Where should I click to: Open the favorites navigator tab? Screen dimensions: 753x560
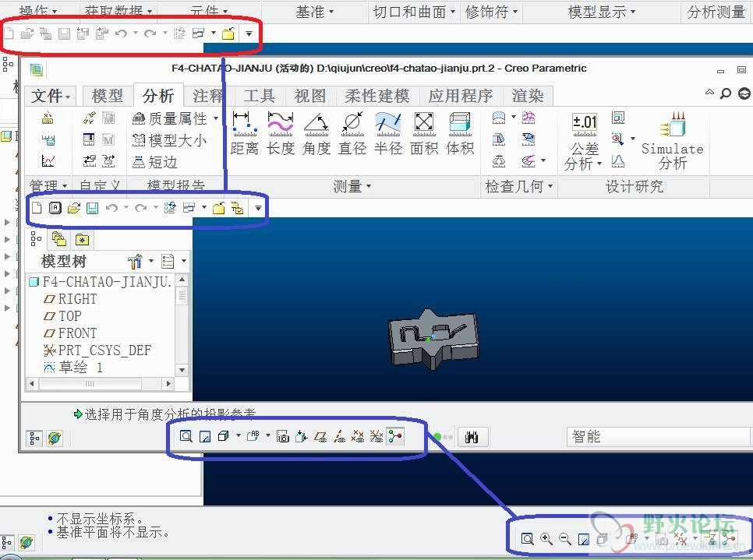(82, 239)
